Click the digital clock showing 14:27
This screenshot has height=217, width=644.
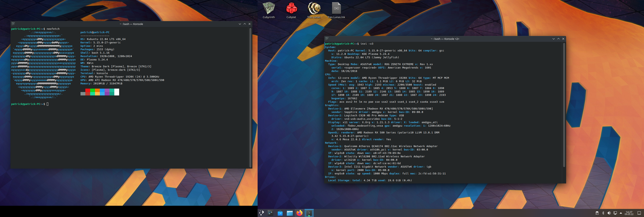(629, 213)
